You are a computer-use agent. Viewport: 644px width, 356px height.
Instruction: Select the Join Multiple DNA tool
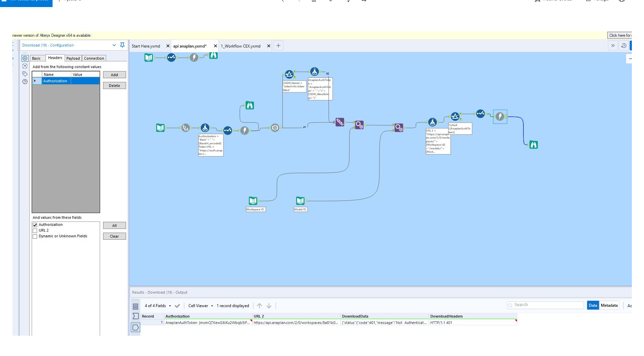pos(340,122)
